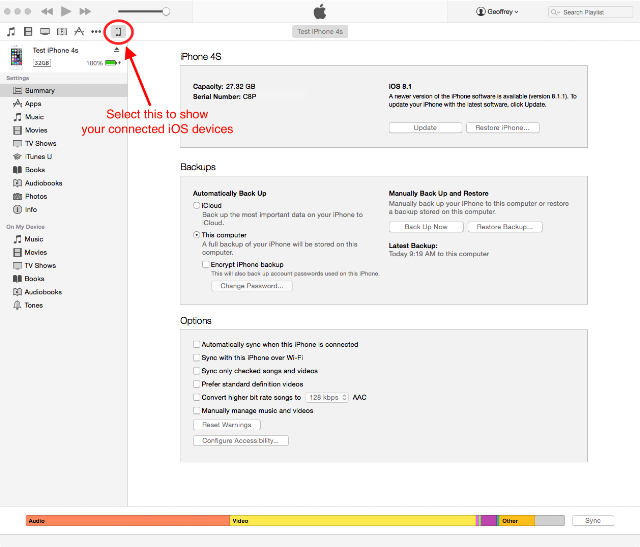The width and height of the screenshot is (640, 547).
Task: Open the Books library icon in toolbar
Action: pos(62,31)
